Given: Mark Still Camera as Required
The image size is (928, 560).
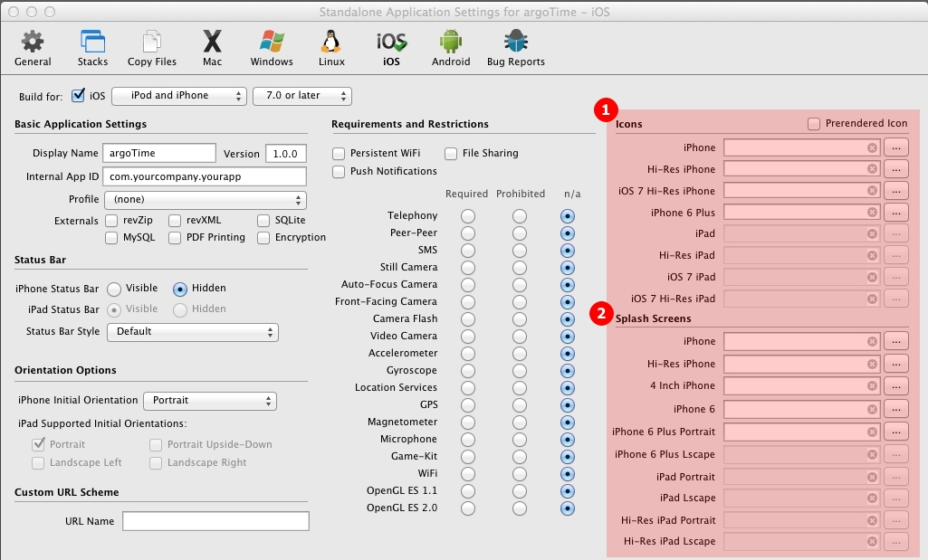Looking at the screenshot, I should 468,268.
